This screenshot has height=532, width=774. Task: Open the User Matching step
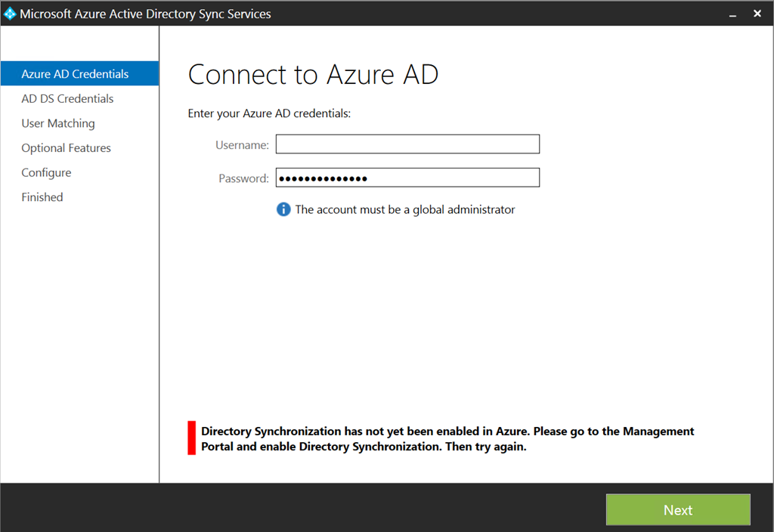pos(58,123)
